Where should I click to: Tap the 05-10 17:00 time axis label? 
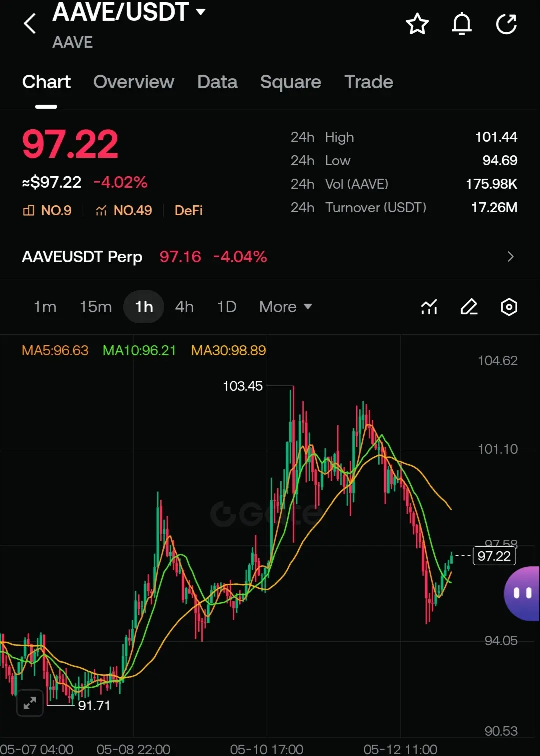[267, 749]
